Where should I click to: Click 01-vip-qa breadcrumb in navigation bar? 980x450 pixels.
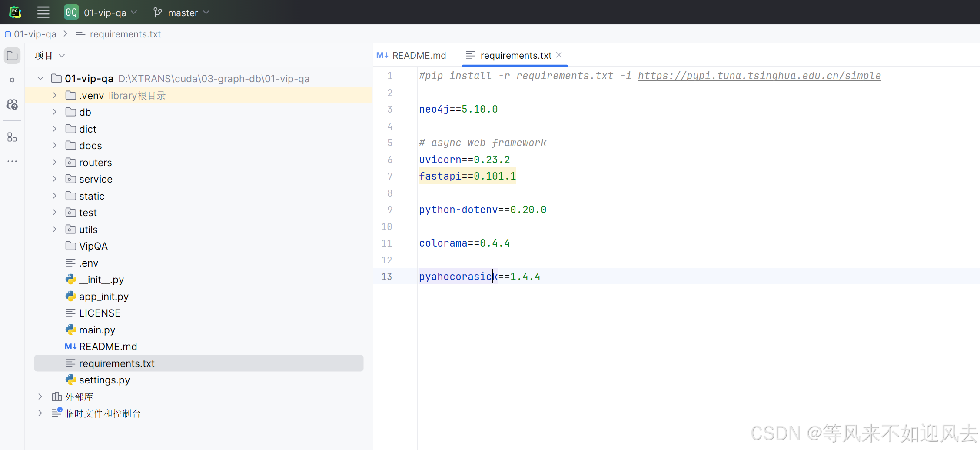coord(31,34)
